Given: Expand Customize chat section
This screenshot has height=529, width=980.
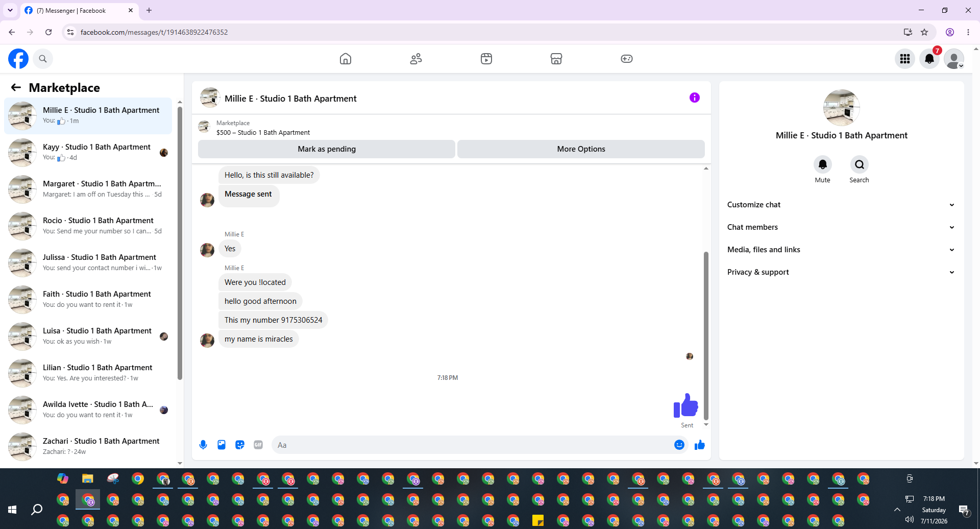Looking at the screenshot, I should point(841,205).
